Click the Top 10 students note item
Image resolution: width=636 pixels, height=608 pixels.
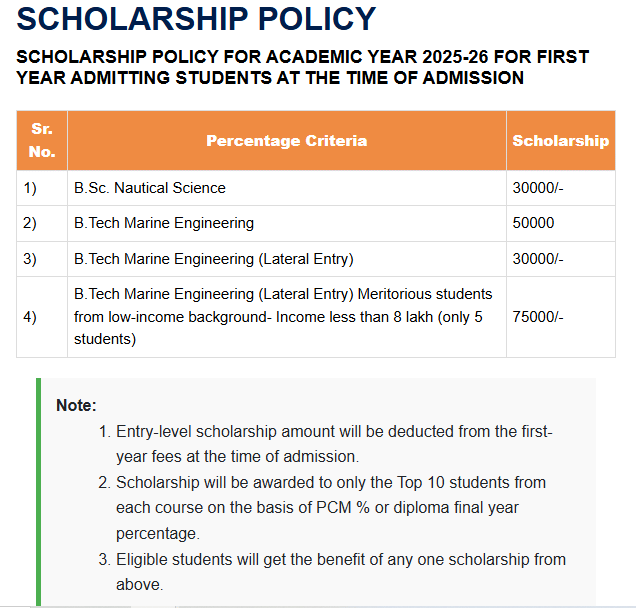330,508
